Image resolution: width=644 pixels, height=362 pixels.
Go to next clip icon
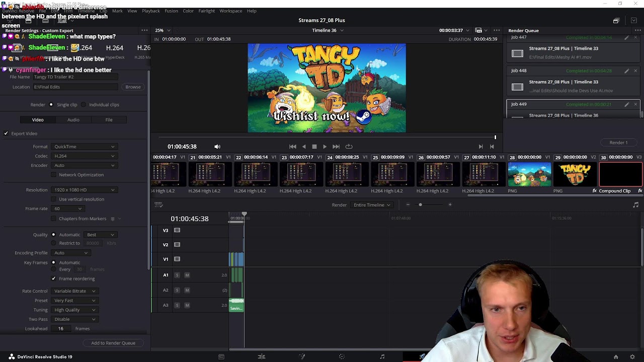pos(480,146)
